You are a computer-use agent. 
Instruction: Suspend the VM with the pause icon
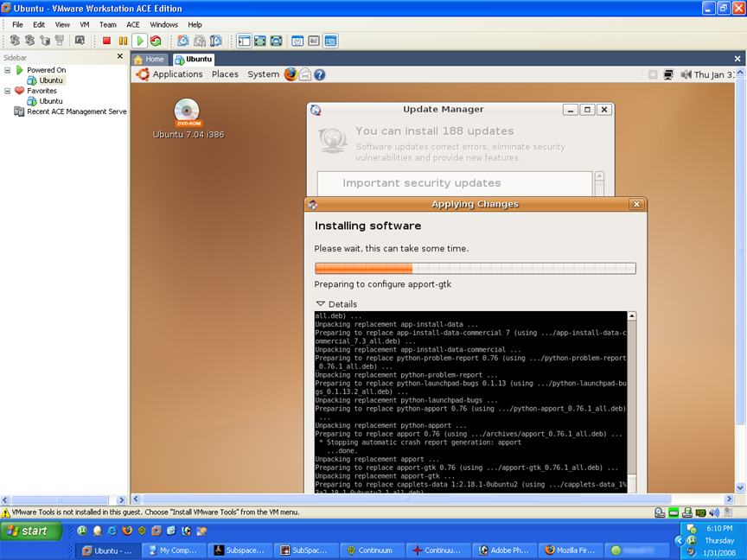click(x=123, y=41)
